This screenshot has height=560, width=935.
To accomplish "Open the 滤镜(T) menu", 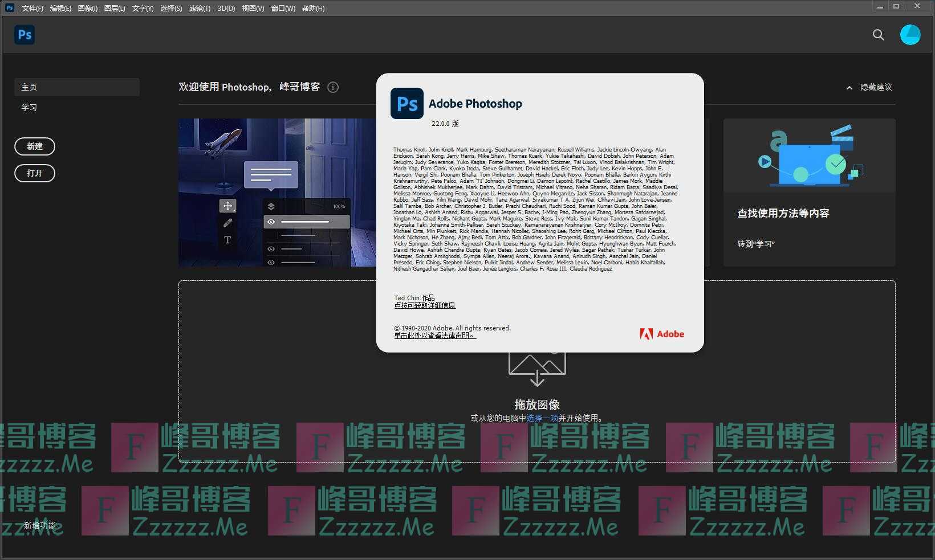I will tap(200, 9).
